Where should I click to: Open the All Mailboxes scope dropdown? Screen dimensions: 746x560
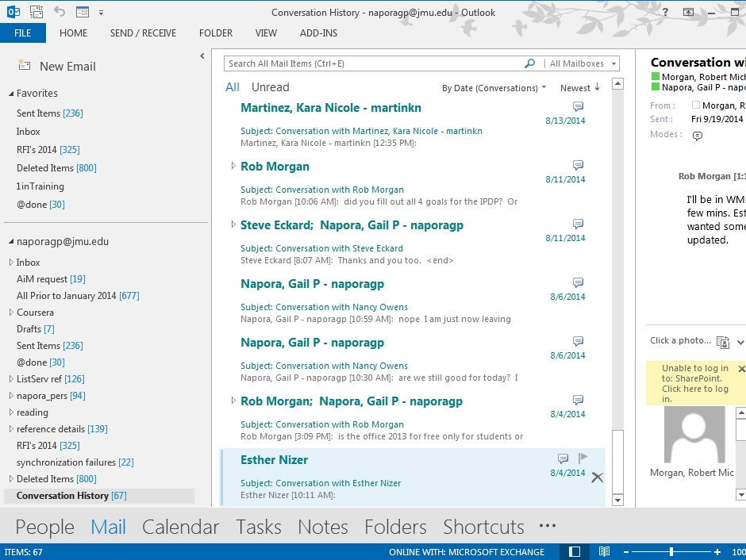583,63
